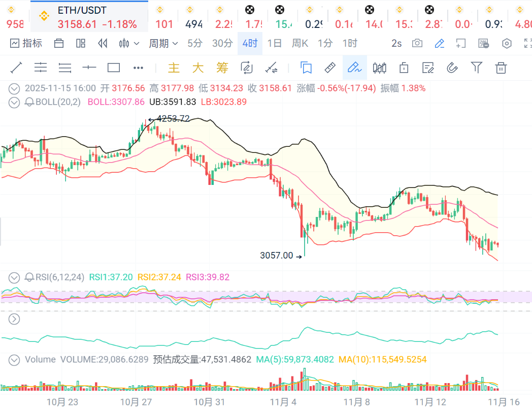Click the funnel filter icon
Image resolution: width=532 pixels, height=410 pixels.
point(476,68)
